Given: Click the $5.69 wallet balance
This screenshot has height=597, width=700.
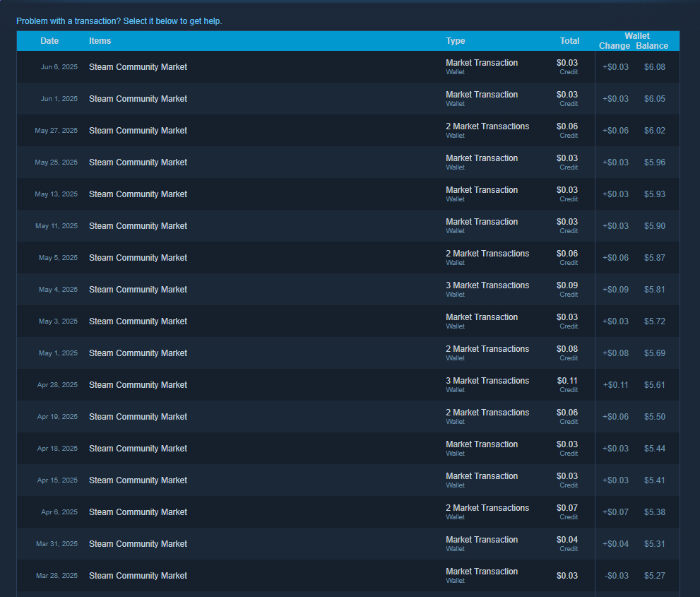Looking at the screenshot, I should (655, 353).
